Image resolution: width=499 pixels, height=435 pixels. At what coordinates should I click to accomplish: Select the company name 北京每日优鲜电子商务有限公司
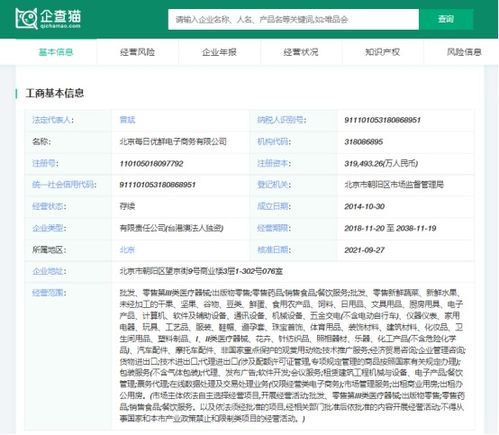point(173,142)
